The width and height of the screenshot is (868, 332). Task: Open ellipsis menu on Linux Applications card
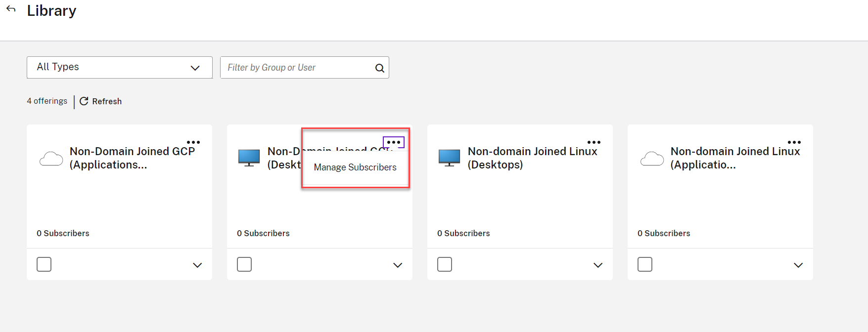(794, 142)
